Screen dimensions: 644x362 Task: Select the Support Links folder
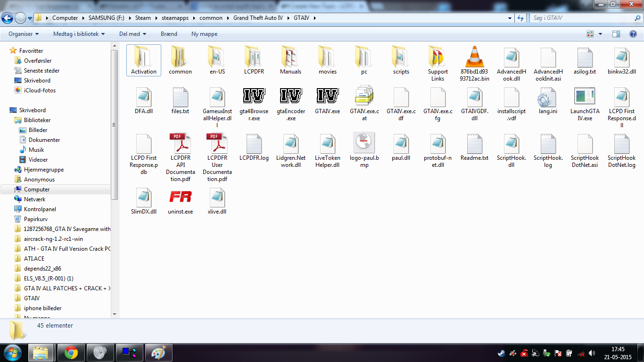click(x=438, y=64)
